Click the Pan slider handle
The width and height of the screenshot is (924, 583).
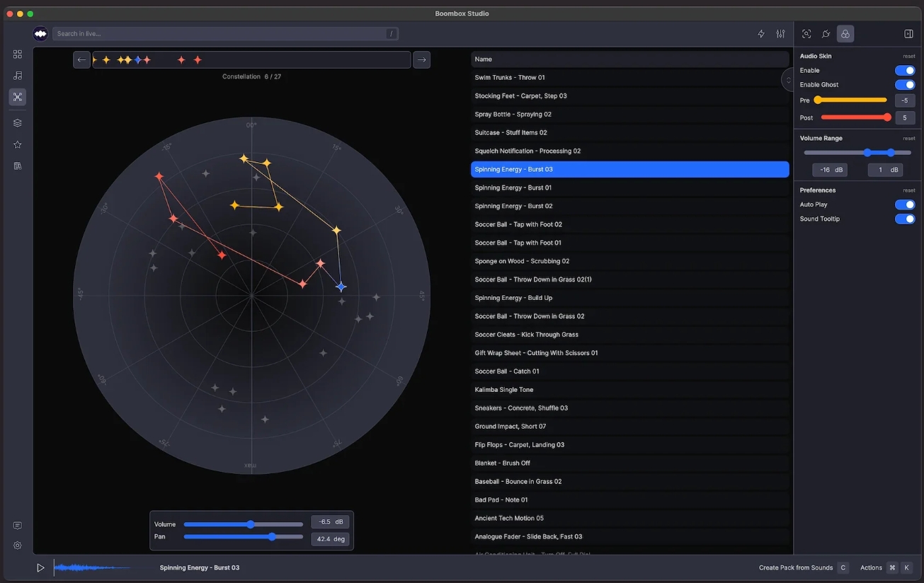pyautogui.click(x=272, y=537)
